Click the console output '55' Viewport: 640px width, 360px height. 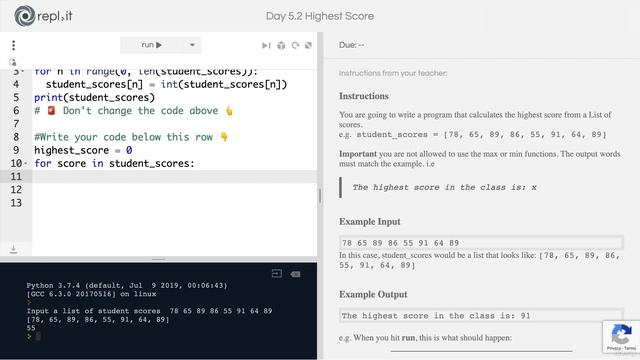click(x=31, y=328)
